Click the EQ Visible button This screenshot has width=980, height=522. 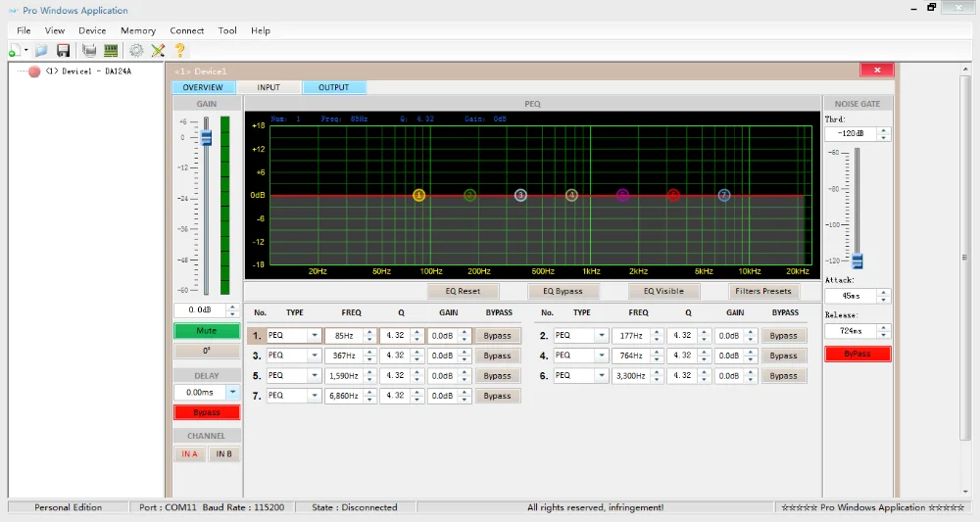(663, 291)
